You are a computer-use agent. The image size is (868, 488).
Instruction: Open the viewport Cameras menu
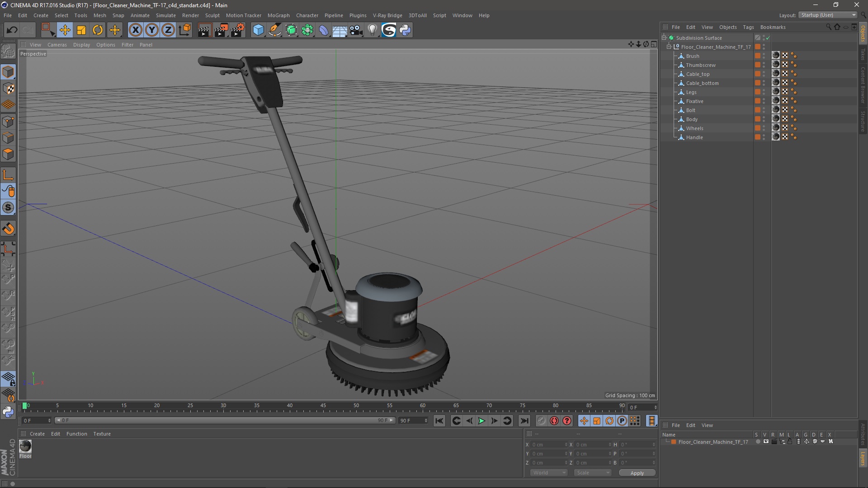point(57,45)
